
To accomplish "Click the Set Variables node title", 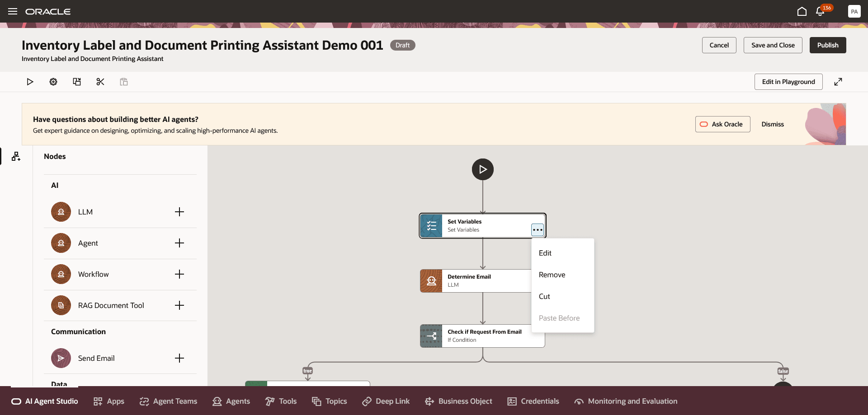I will tap(464, 222).
